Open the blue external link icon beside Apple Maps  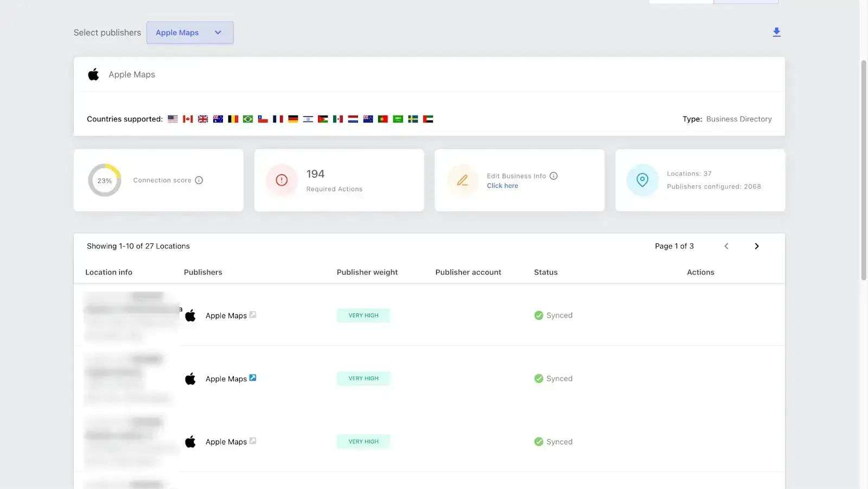pyautogui.click(x=253, y=378)
